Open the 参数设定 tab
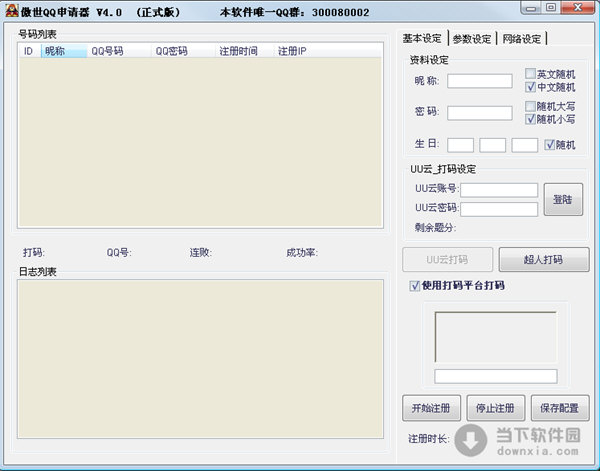Image resolution: width=600 pixels, height=471 pixels. click(x=471, y=39)
